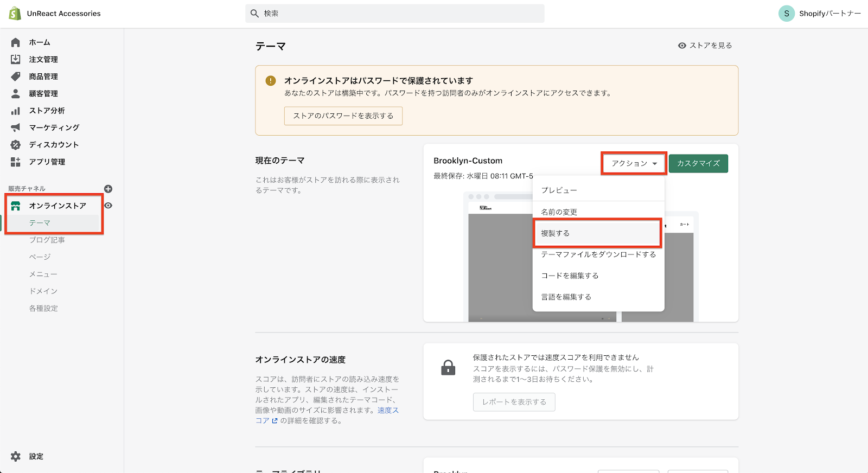
Task: Select ブログ記事 in the sidebar
Action: 47,240
